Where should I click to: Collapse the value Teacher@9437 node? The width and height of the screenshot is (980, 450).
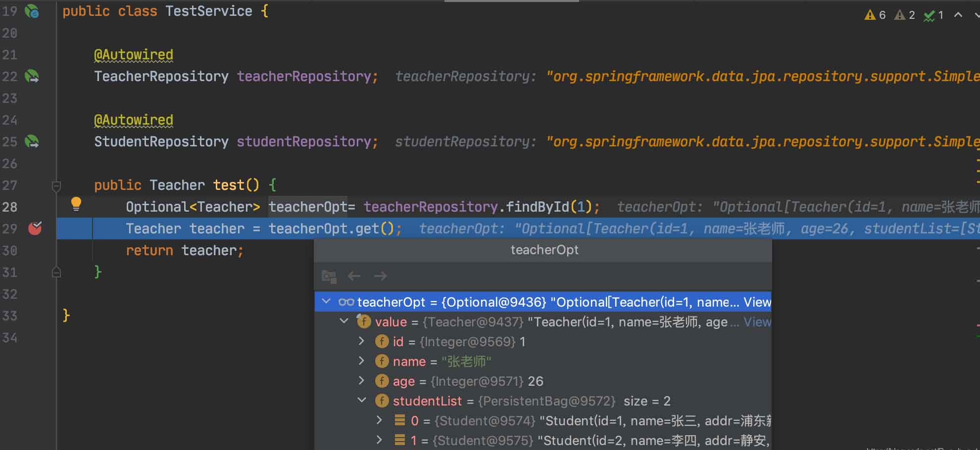click(x=344, y=321)
